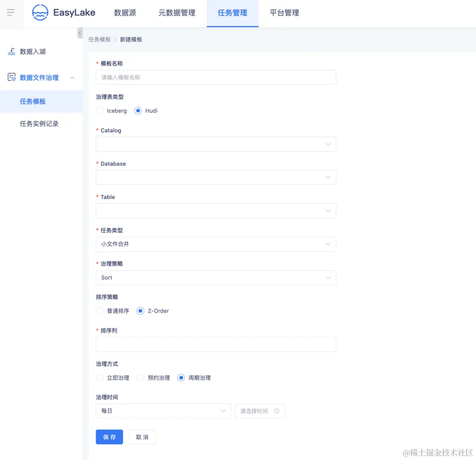Choose Z-Order sort strategy
The image size is (476, 460).
[x=140, y=311]
